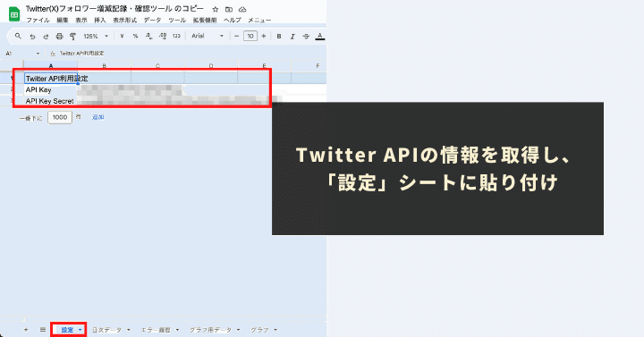Switch to the グラフ用データ sheet tab

210,330
